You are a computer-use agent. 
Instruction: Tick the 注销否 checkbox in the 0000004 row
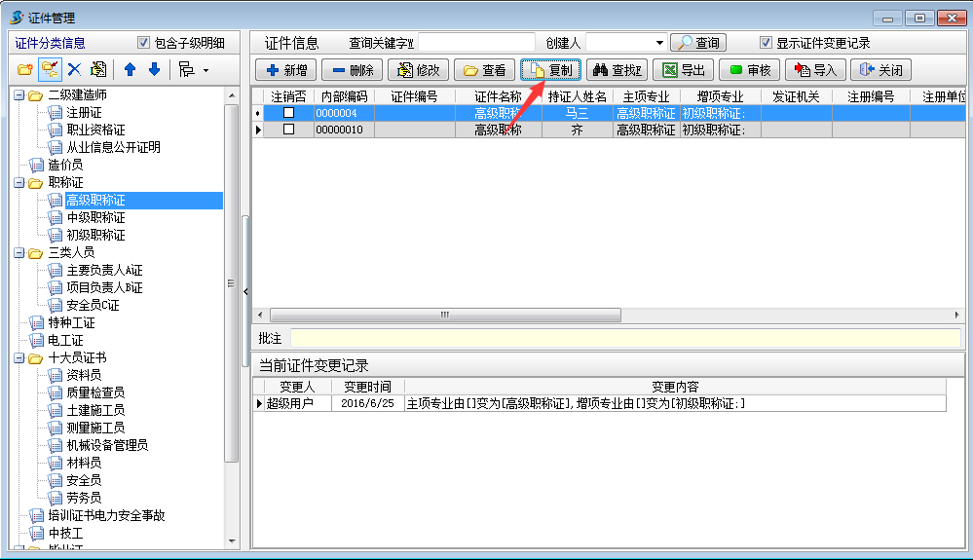coord(288,113)
